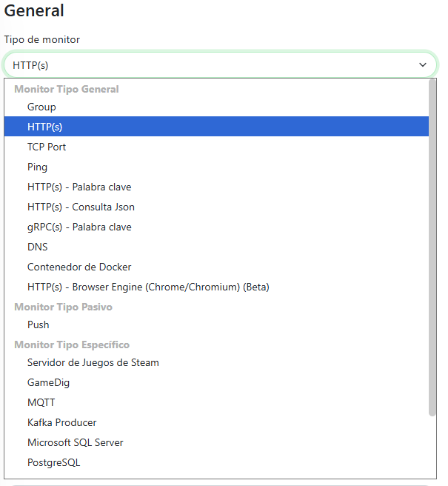Screen dimensions: 448x486
Task: Select Servidor de Juegos de Steam
Action: (93, 363)
